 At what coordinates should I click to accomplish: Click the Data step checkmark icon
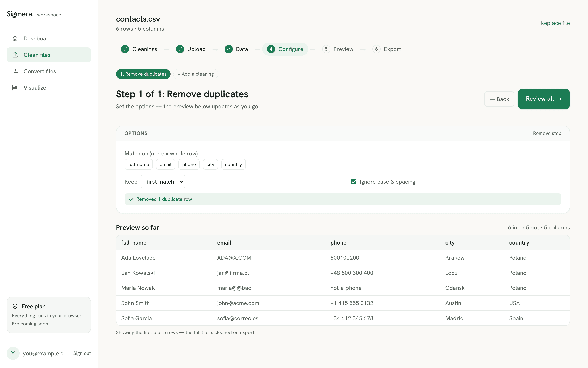229,49
